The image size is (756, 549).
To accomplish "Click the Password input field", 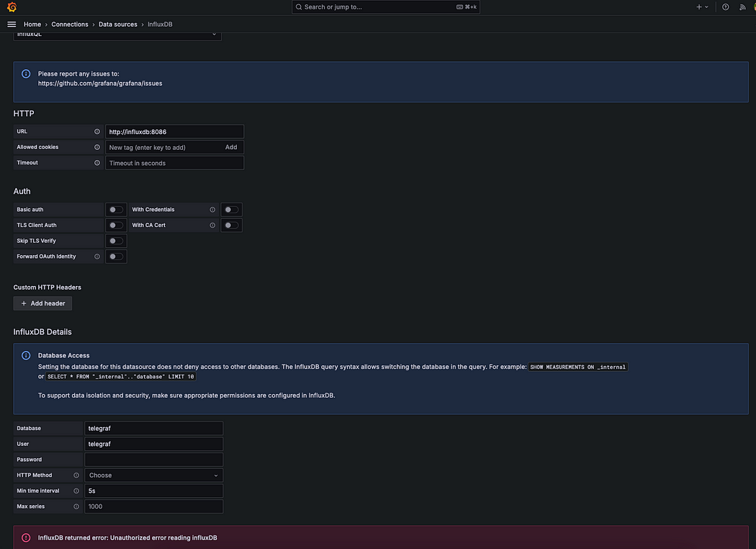I will pos(154,460).
